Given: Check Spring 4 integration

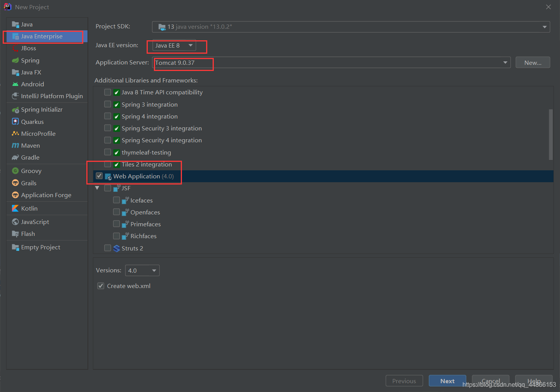Looking at the screenshot, I should 107,116.
